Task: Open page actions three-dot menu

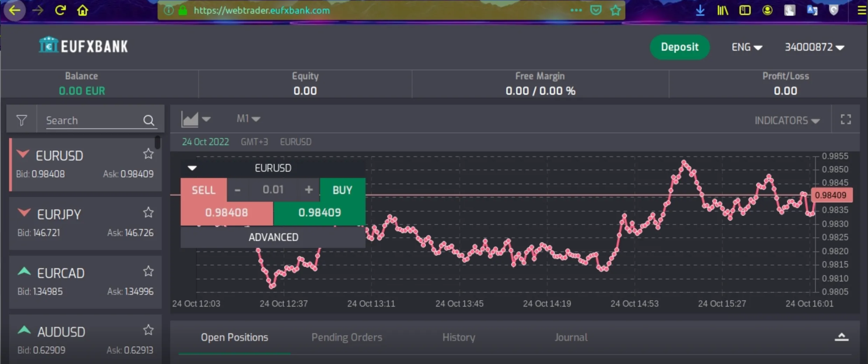Action: coord(576,10)
